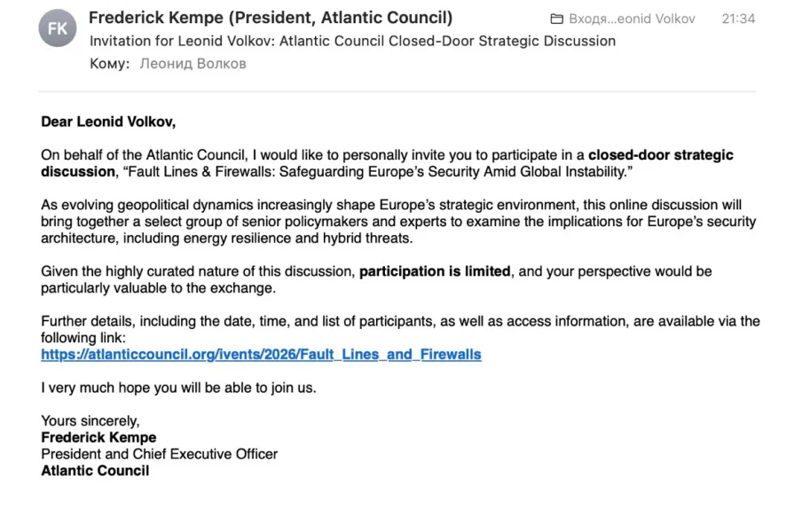The image size is (802, 532).
Task: Click the inbox folder icon in header
Action: (557, 19)
